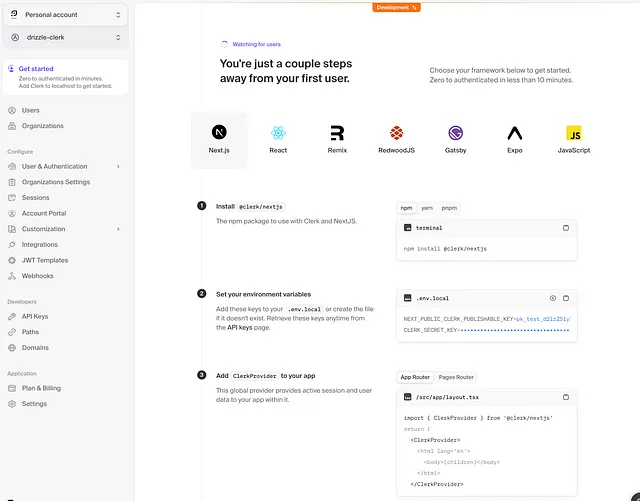Click the npm install @clerk/nextjs command text
This screenshot has height=501, width=640.
(x=445, y=249)
